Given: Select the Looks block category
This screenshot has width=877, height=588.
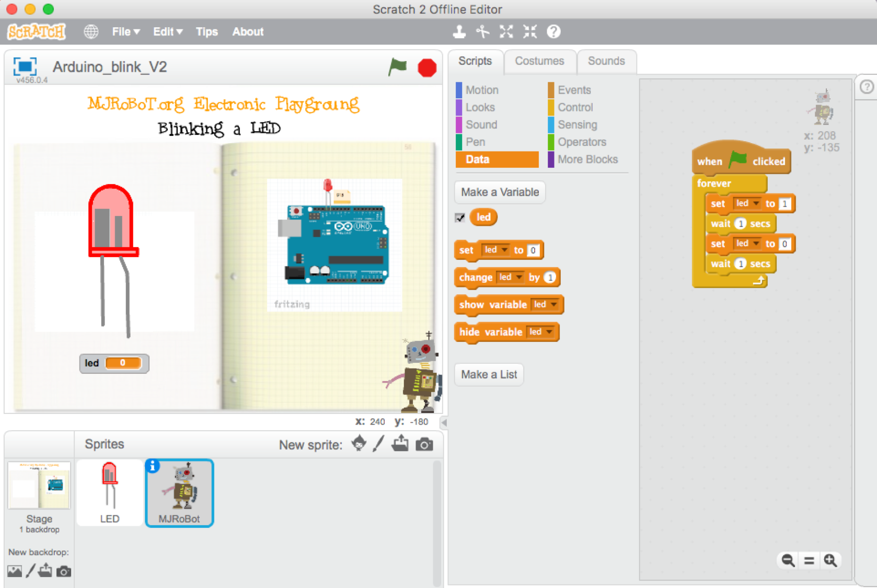Looking at the screenshot, I should [480, 107].
